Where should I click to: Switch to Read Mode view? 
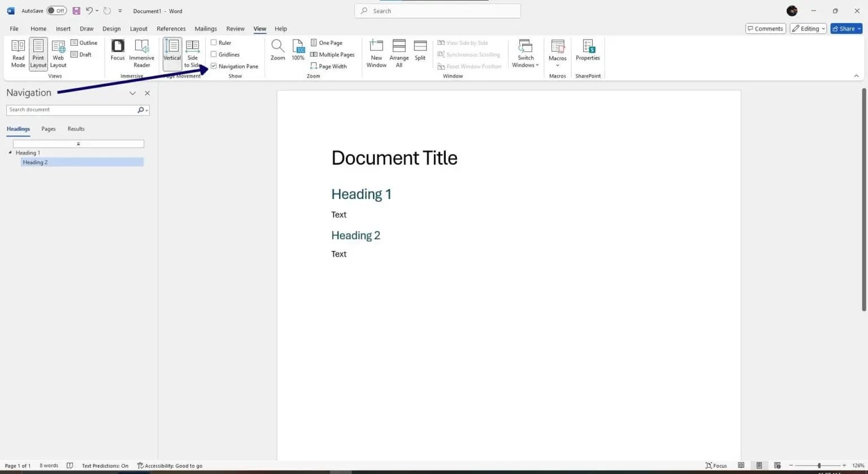(18, 53)
